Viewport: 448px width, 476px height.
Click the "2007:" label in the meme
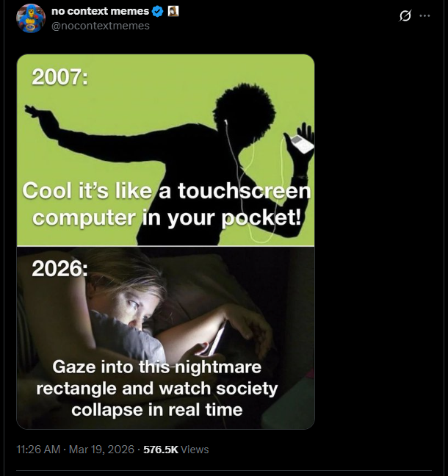click(59, 78)
